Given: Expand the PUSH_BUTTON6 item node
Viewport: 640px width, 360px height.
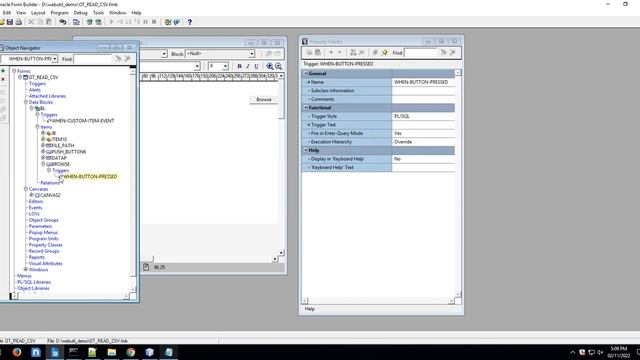Looking at the screenshot, I should 43,151.
